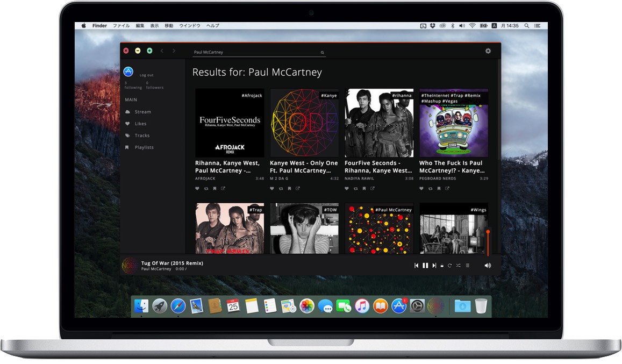Open NADIYA RAWIL track external link
Screen dimensions: 622x364
tap(373, 189)
